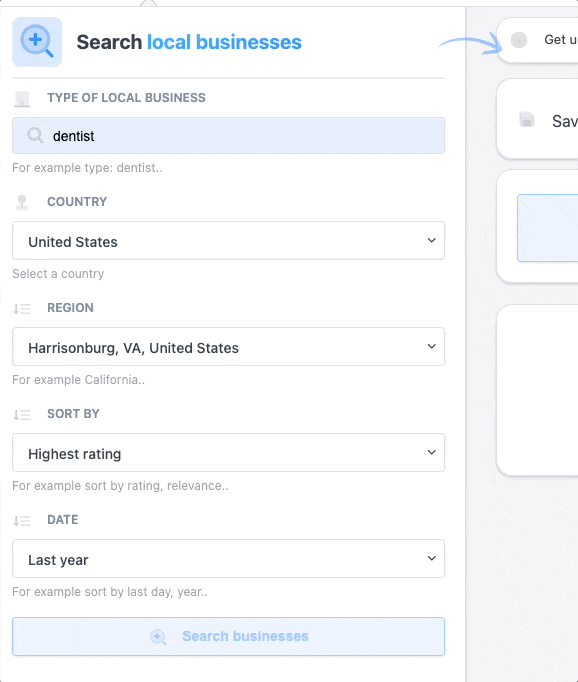Click the save disk icon on right card

point(527,120)
